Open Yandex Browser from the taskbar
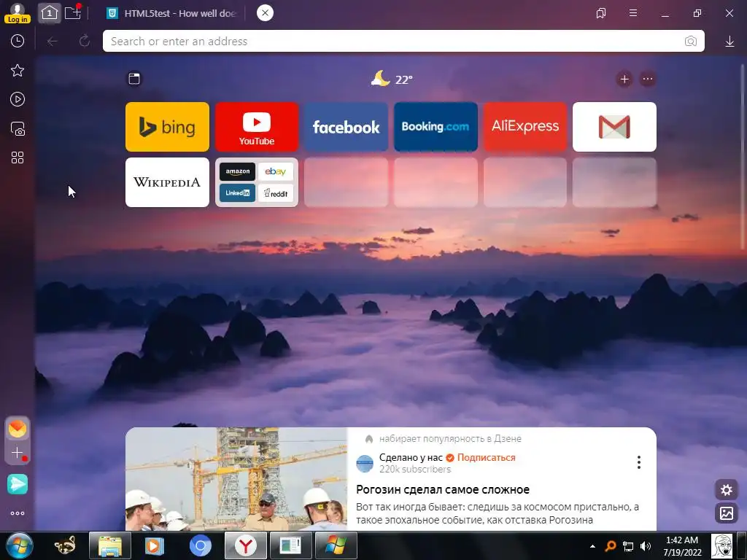The image size is (747, 560). tap(245, 545)
